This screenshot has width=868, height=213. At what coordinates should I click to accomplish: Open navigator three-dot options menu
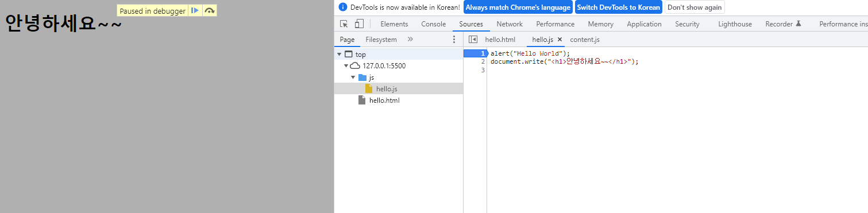(454, 40)
